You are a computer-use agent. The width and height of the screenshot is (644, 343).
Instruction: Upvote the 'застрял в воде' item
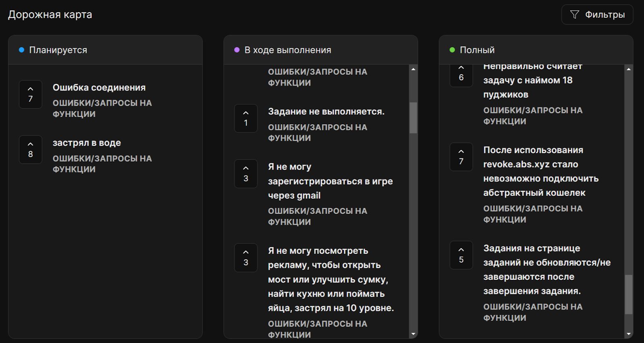(x=31, y=150)
